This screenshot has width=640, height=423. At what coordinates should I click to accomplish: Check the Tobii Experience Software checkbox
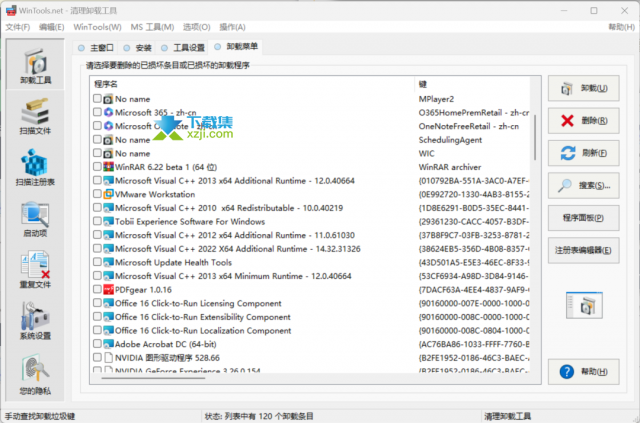pyautogui.click(x=97, y=221)
